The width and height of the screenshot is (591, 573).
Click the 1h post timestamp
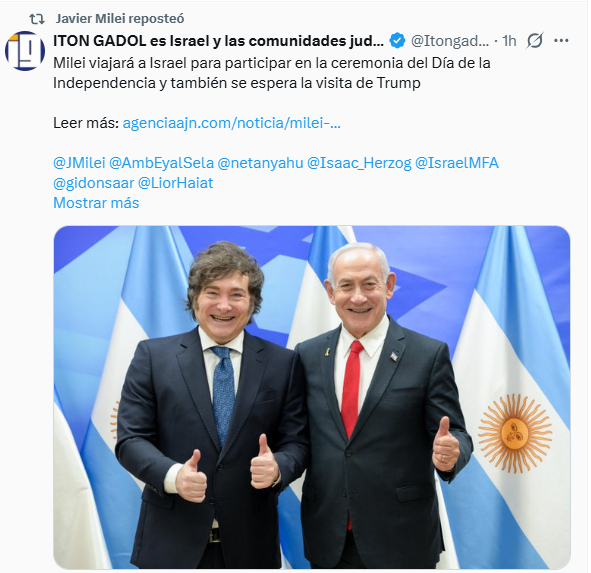(509, 41)
